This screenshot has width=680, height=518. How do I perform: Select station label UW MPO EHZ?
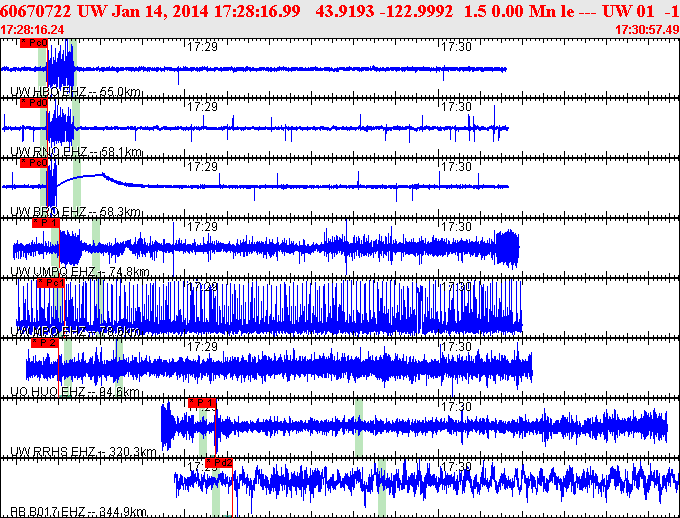[75, 331]
